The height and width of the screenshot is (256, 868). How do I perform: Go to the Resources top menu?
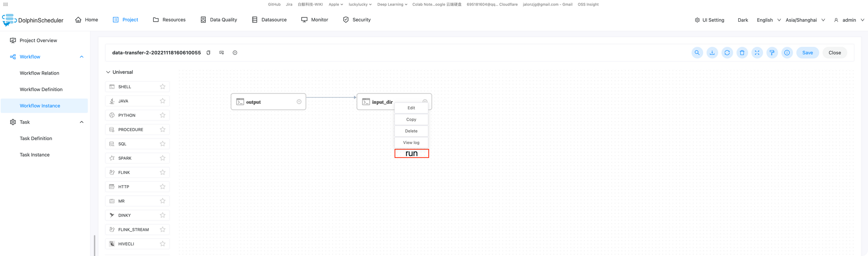pos(169,20)
